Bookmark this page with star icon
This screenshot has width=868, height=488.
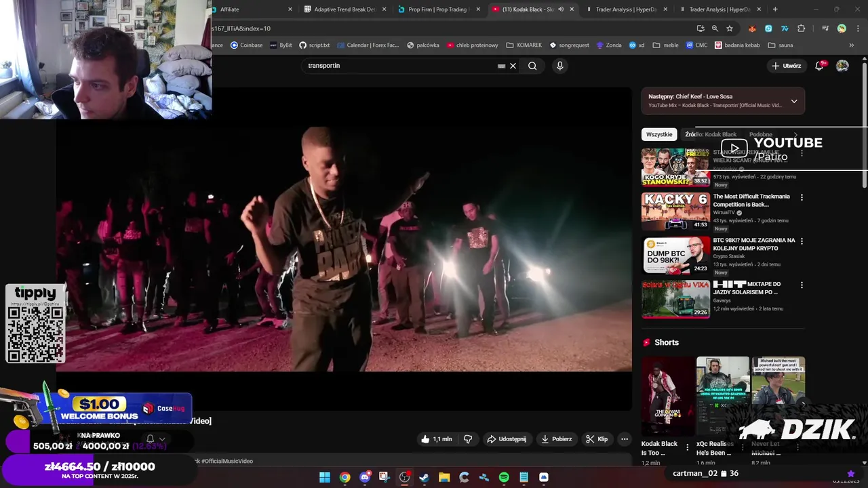[730, 28]
